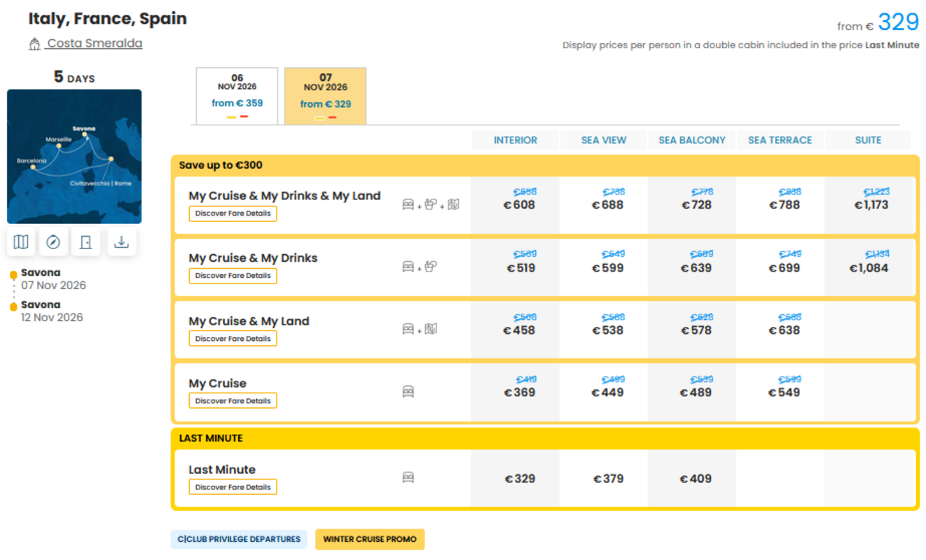This screenshot has height=560, width=926.
Task: Open Discover Fare Details under My Cruise
Action: pos(233,401)
